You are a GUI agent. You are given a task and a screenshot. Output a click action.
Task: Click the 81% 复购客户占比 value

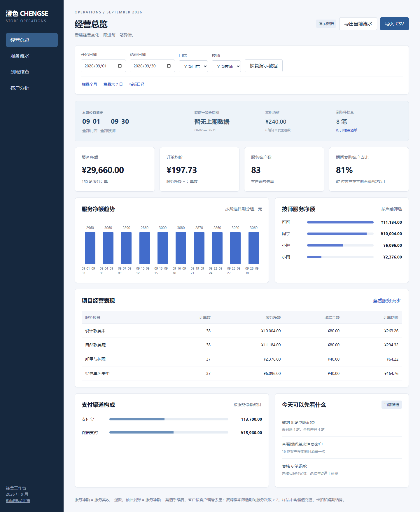(344, 170)
